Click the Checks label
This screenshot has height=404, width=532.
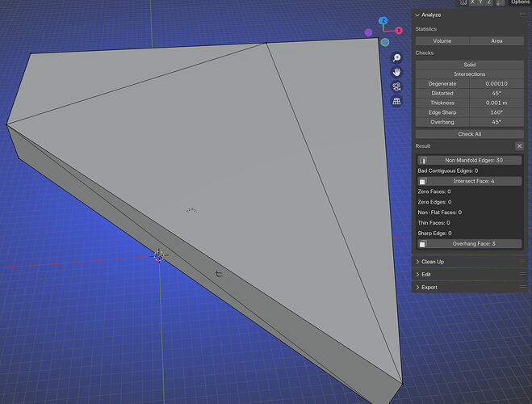[x=425, y=53]
